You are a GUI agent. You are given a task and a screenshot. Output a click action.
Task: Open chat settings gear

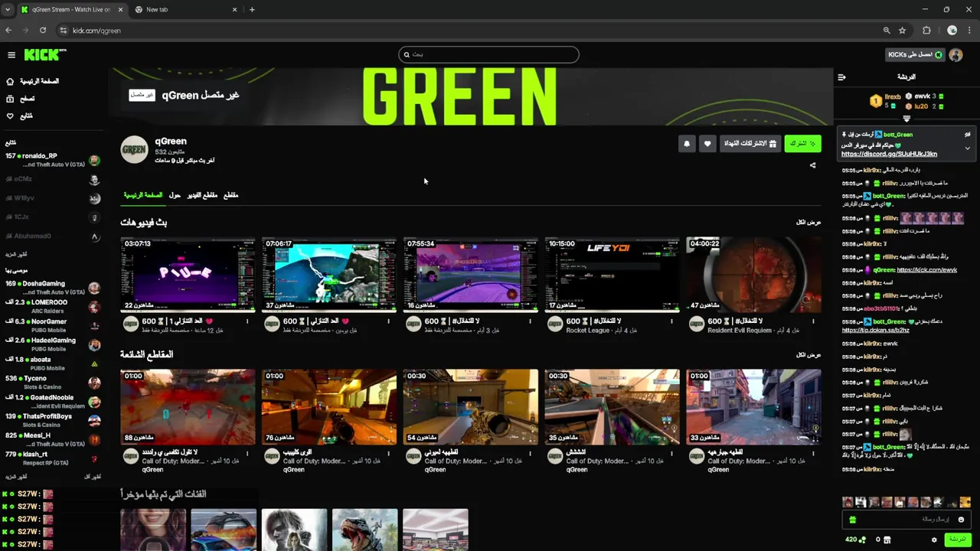click(934, 540)
